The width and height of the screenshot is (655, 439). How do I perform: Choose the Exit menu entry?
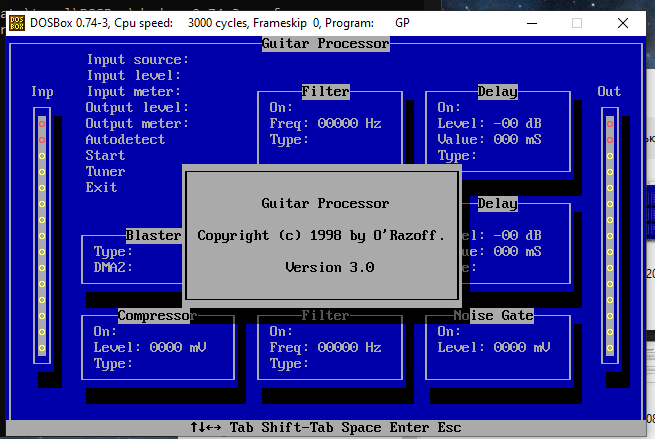102,188
